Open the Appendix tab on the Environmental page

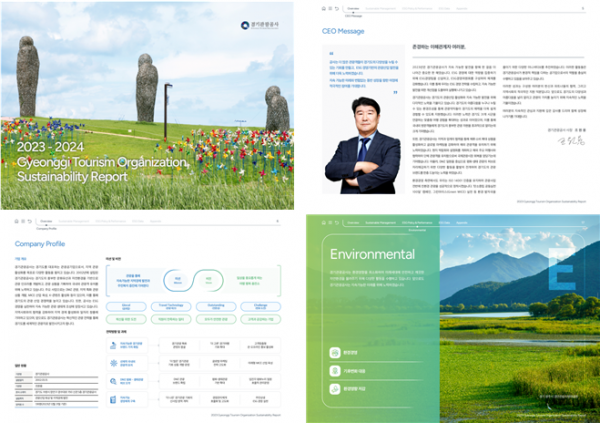(462, 222)
